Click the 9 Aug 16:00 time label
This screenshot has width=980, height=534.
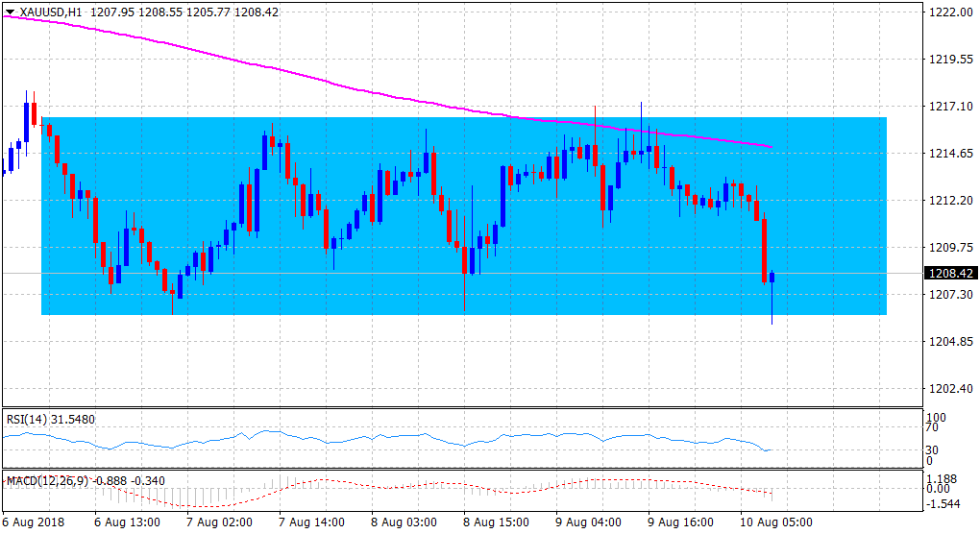(682, 522)
